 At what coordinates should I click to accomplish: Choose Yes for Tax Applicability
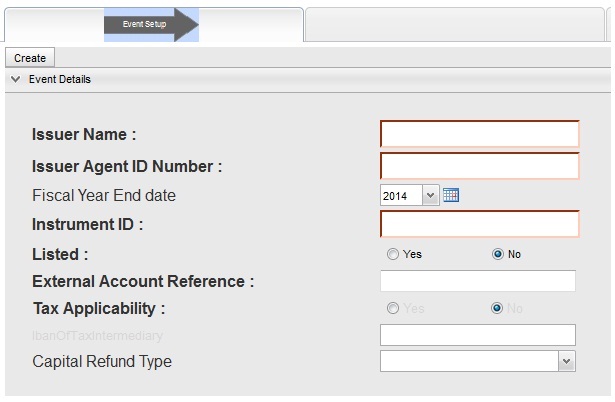(393, 308)
